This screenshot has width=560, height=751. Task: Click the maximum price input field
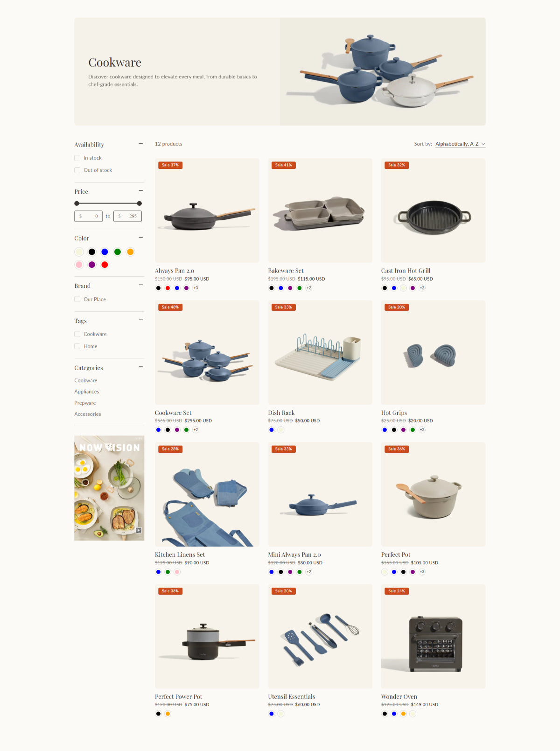point(127,216)
